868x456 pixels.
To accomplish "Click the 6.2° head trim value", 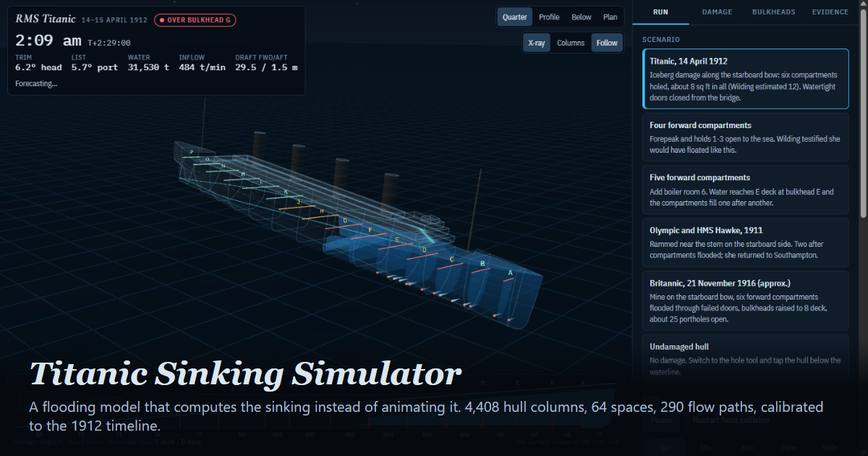I will 38,67.
